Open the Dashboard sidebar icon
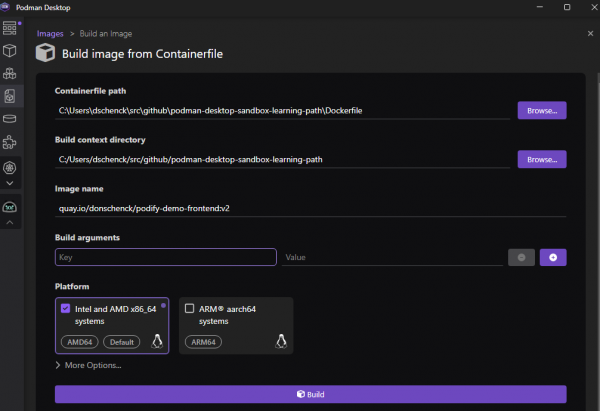Image resolution: width=600 pixels, height=411 pixels. (x=9, y=25)
